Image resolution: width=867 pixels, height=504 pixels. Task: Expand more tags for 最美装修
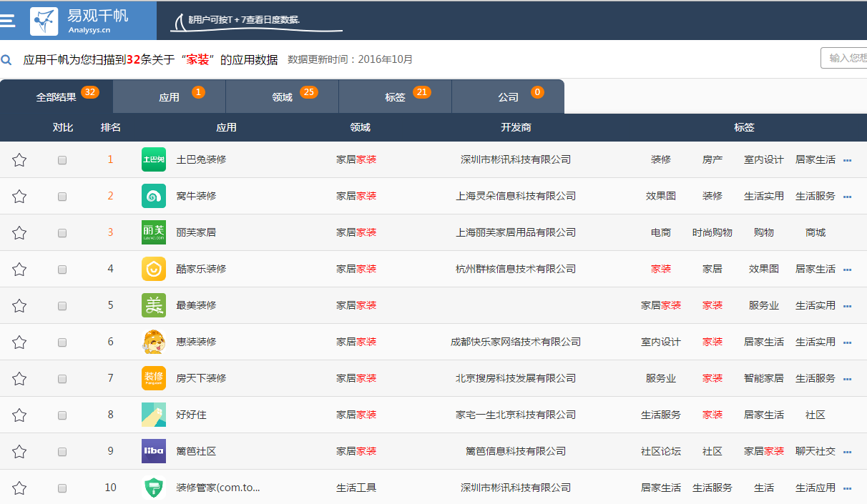[848, 307]
